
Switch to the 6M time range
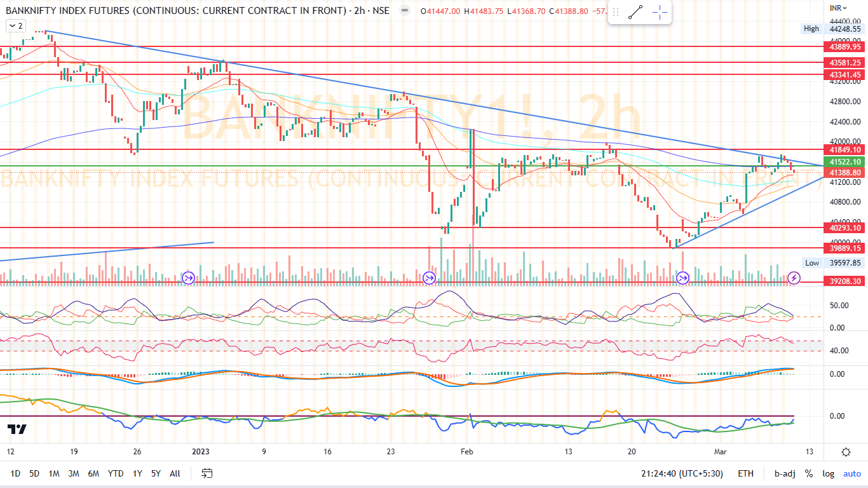(93, 473)
